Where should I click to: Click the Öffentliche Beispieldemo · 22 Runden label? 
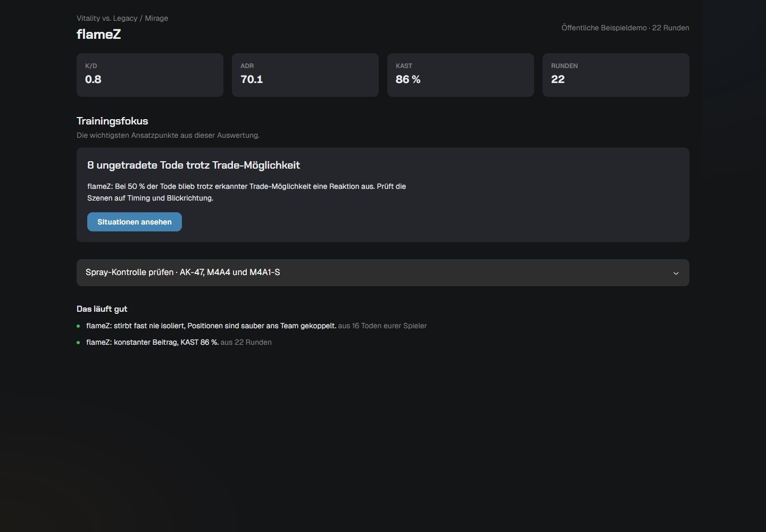point(625,28)
